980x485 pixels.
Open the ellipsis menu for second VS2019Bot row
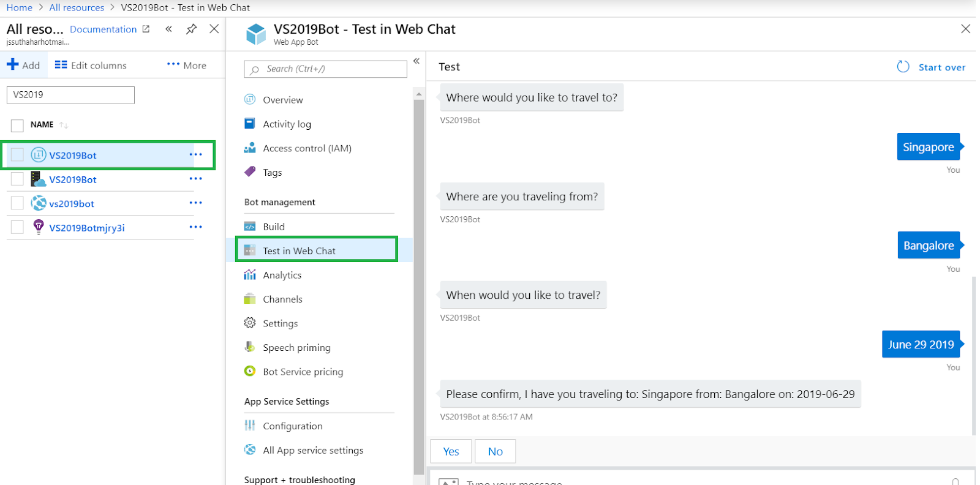[x=196, y=178]
